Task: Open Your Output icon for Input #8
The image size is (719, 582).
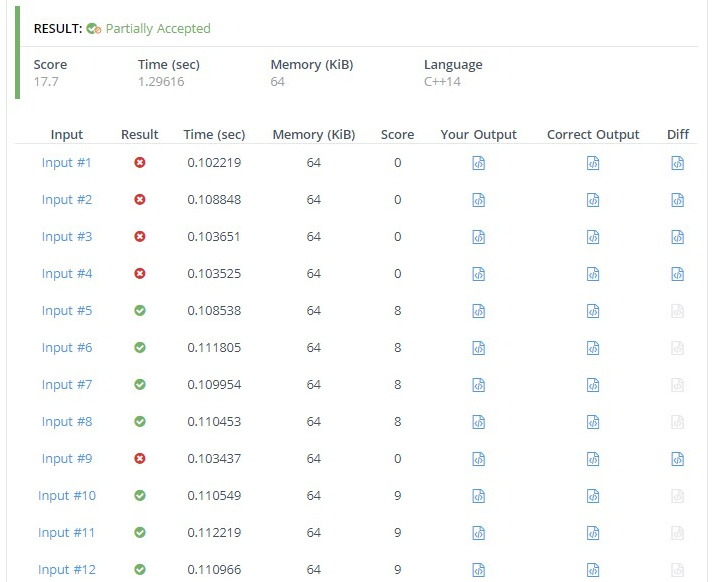Action: tap(478, 422)
